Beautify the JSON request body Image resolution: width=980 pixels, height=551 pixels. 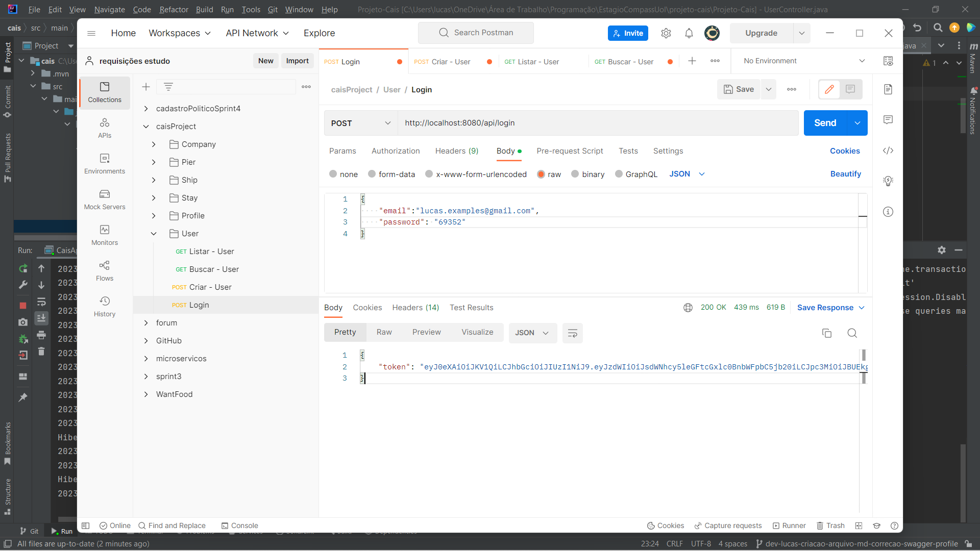[x=845, y=174]
